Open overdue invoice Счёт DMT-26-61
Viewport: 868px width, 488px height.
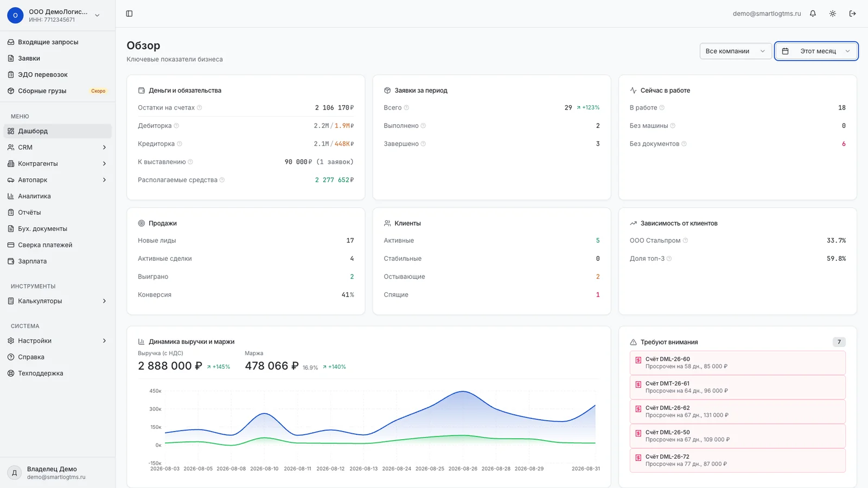click(737, 387)
